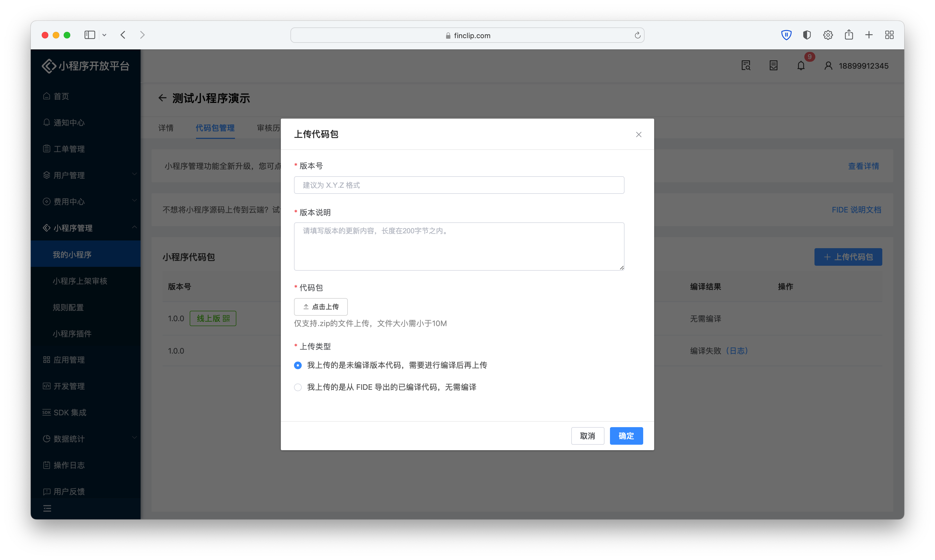Click the 版本说明 text area

coord(459,246)
